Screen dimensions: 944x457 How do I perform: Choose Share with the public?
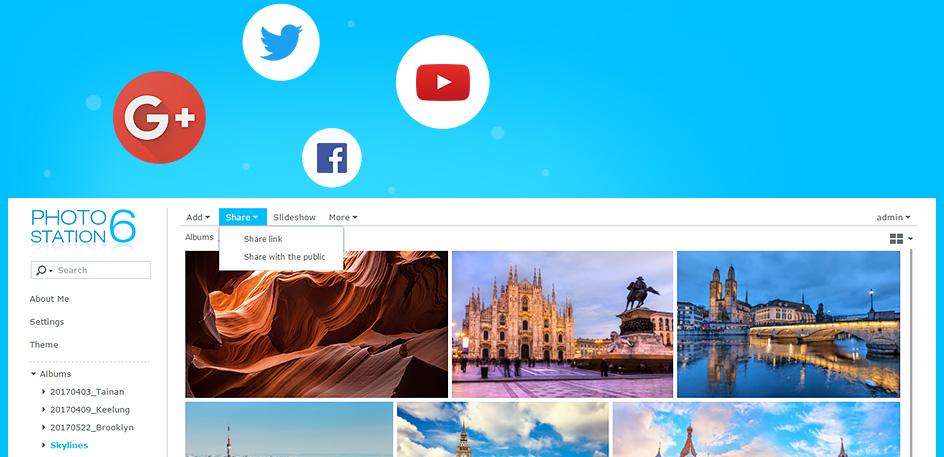point(284,257)
